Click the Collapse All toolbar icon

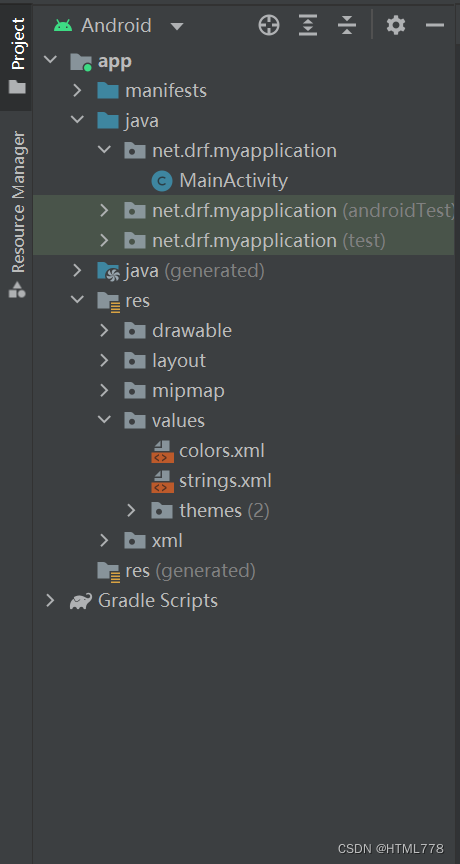tap(347, 25)
